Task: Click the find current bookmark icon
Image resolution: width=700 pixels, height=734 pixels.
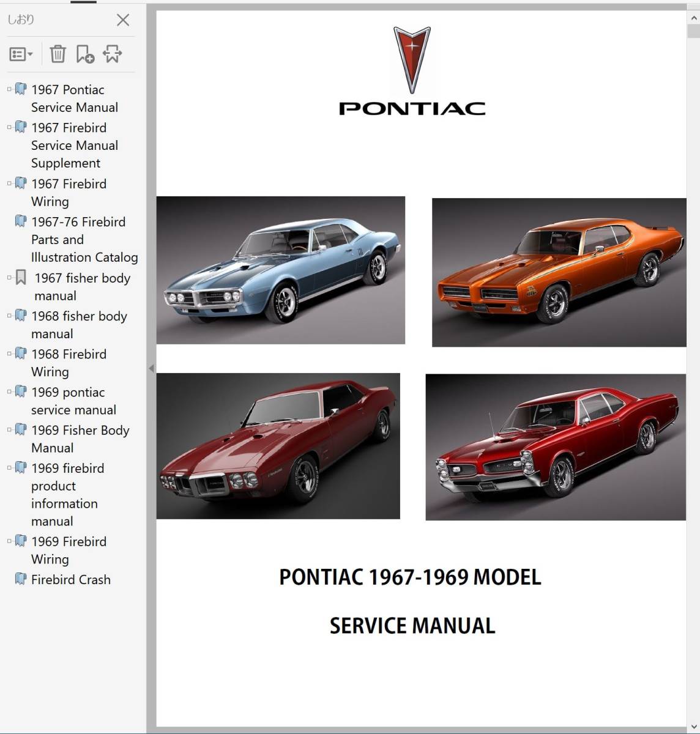Action: point(112,54)
